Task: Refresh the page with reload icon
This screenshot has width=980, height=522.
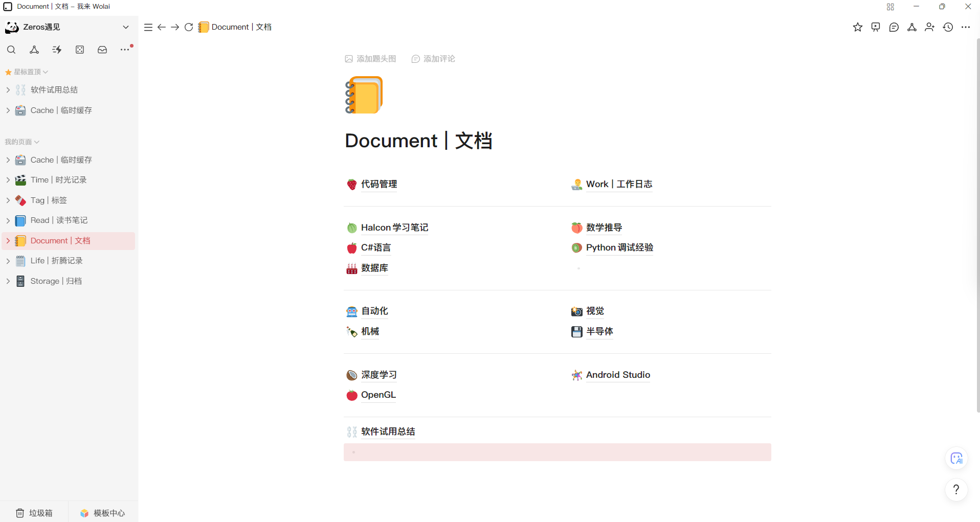Action: coord(189,27)
